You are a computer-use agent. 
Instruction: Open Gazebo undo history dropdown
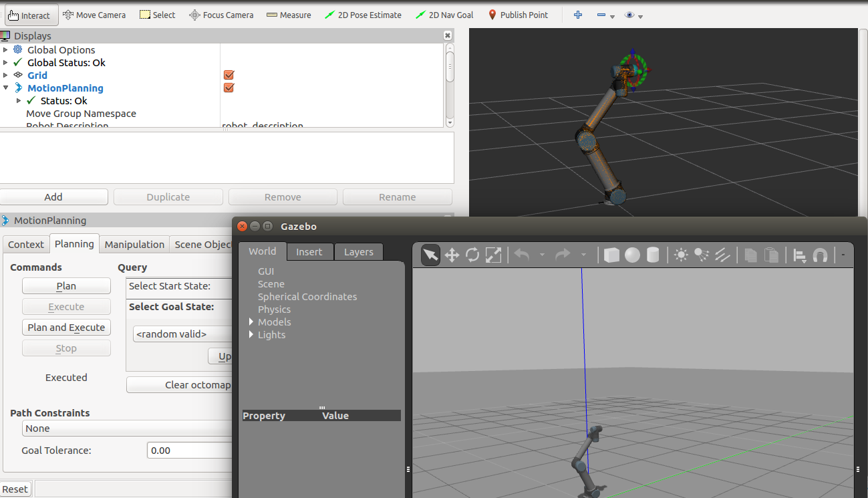(x=542, y=255)
